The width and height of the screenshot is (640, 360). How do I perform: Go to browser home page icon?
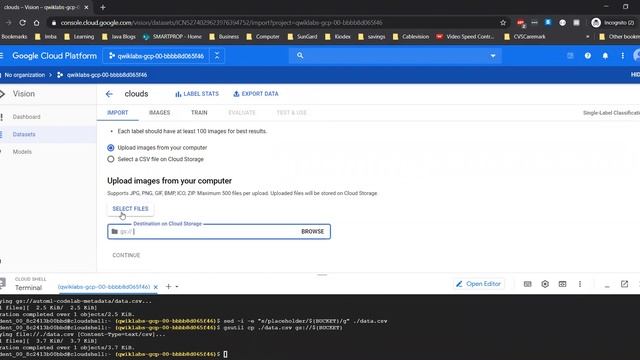coord(37,23)
